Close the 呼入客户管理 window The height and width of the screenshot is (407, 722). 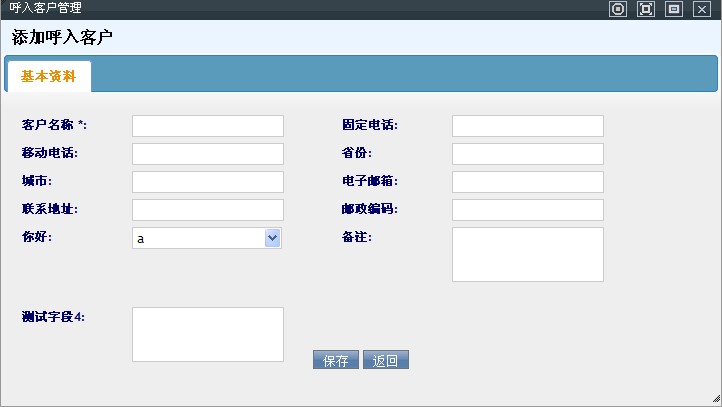[702, 9]
